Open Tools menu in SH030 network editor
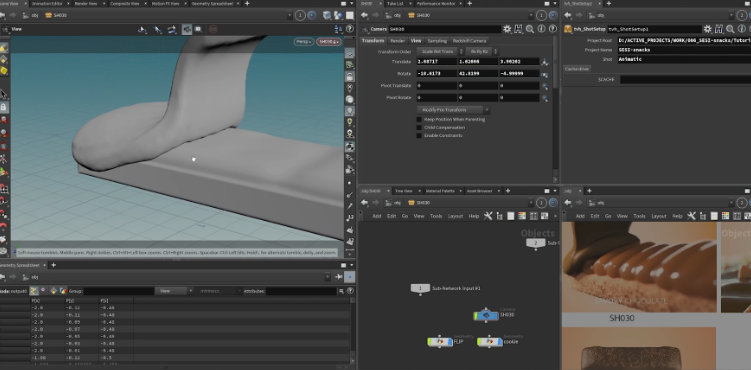This screenshot has width=751, height=370. (x=436, y=216)
